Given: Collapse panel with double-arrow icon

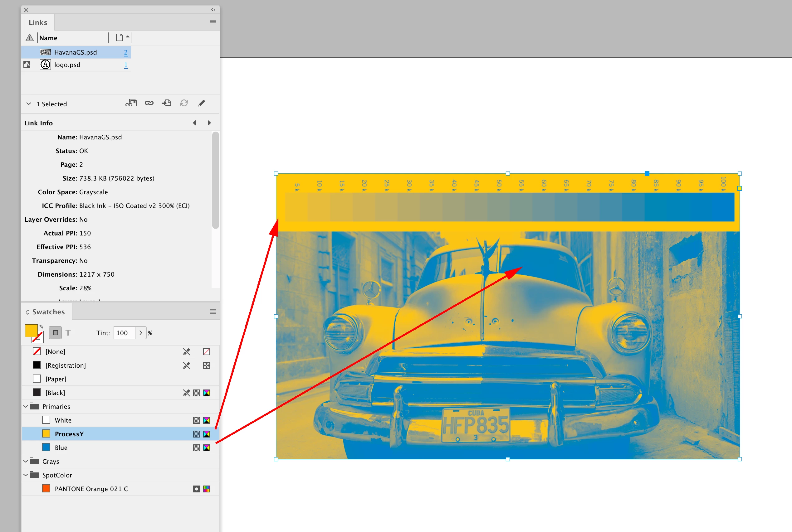Looking at the screenshot, I should (213, 9).
